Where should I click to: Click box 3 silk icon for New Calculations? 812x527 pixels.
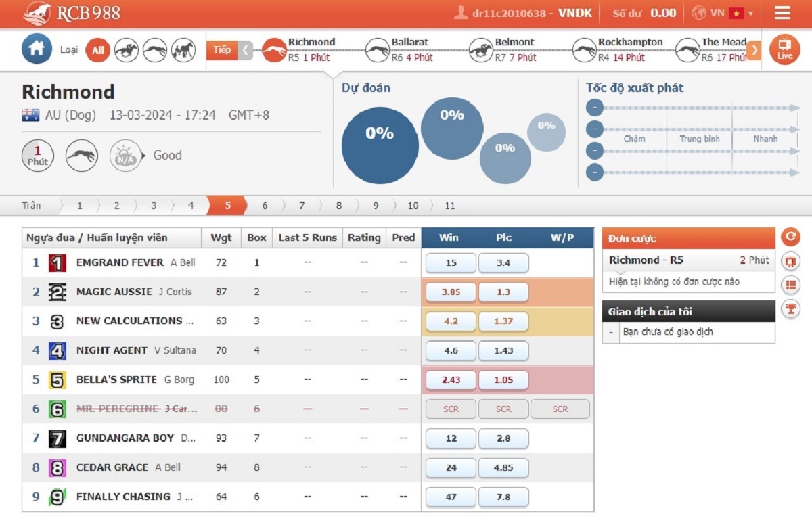[x=58, y=321]
